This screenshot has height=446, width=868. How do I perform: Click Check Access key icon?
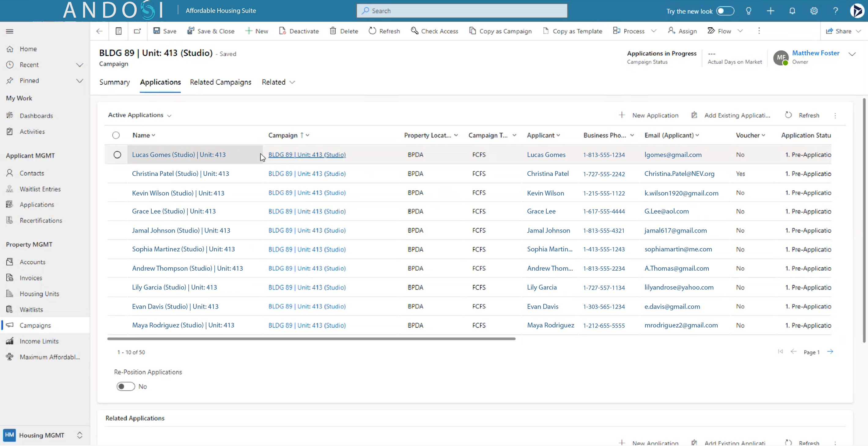tap(414, 31)
